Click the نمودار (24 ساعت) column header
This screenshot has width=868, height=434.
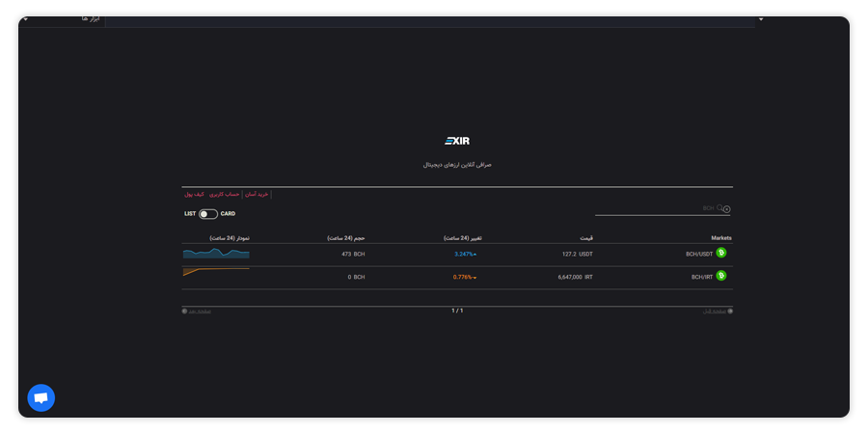tap(230, 238)
